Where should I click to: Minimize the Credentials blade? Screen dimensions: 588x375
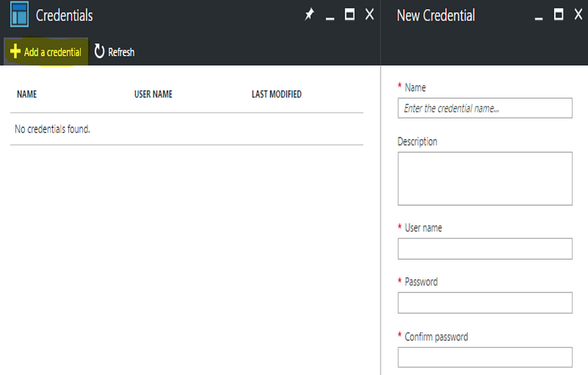click(329, 18)
